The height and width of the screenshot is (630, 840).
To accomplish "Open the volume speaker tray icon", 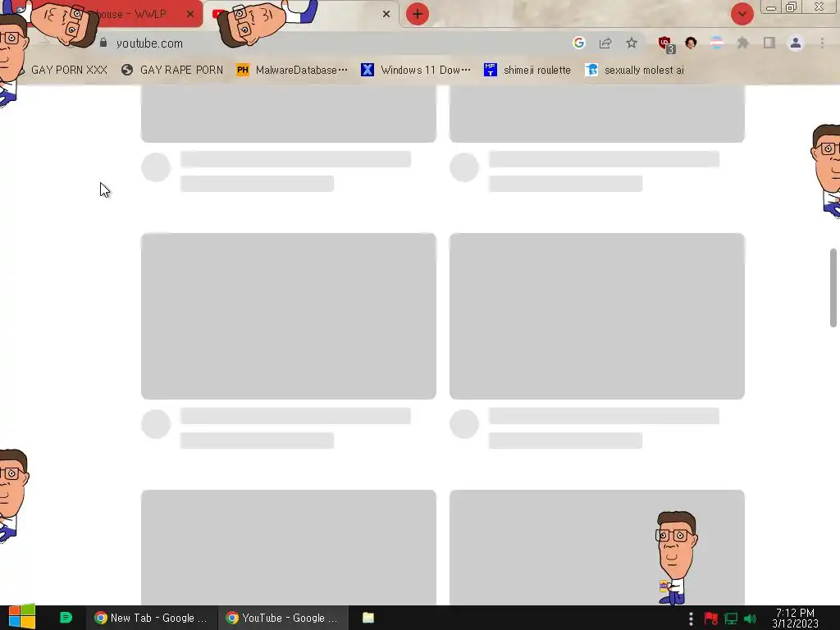I will click(x=750, y=619).
